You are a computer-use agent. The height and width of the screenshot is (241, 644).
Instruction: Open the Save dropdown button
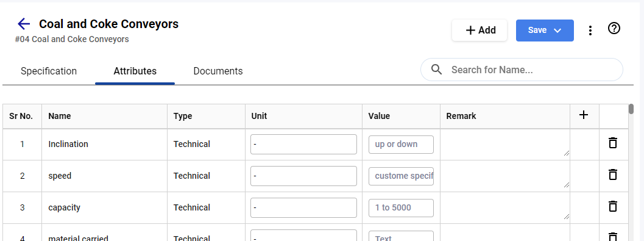click(545, 31)
